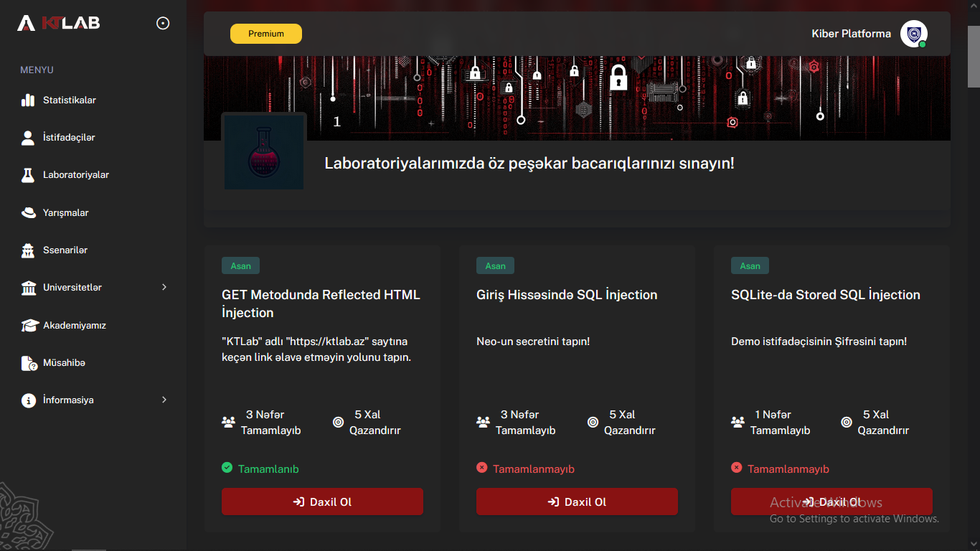The width and height of the screenshot is (980, 551).
Task: Click people icon on the HTML Injection card
Action: [228, 423]
